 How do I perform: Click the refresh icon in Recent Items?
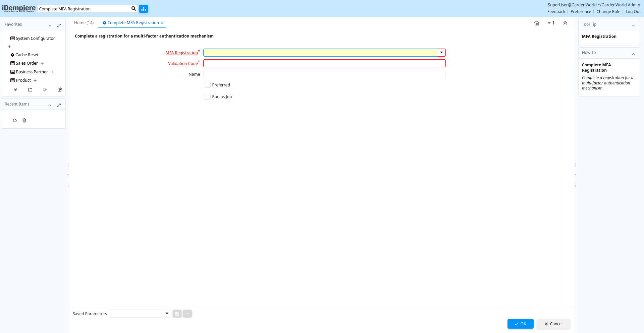(15, 121)
